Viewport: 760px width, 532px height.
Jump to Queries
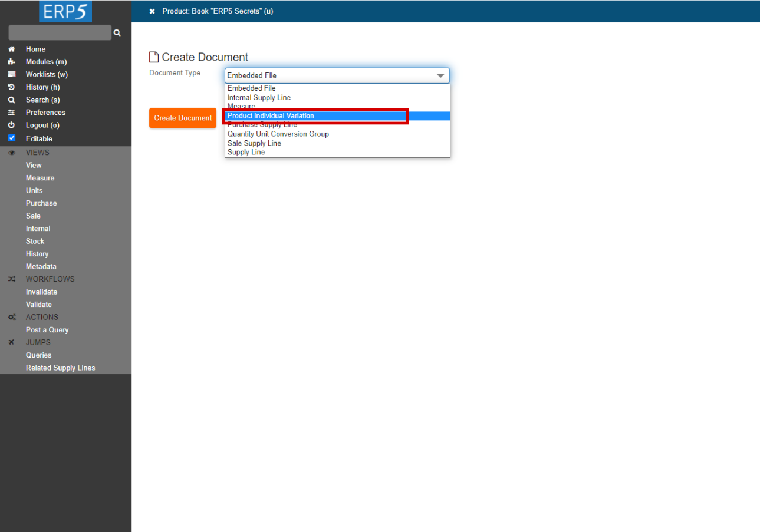38,355
